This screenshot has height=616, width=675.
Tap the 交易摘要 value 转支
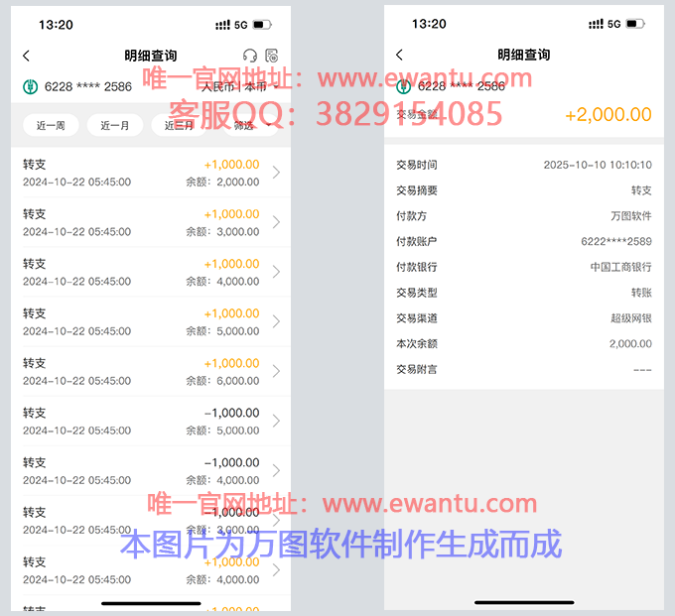(641, 190)
